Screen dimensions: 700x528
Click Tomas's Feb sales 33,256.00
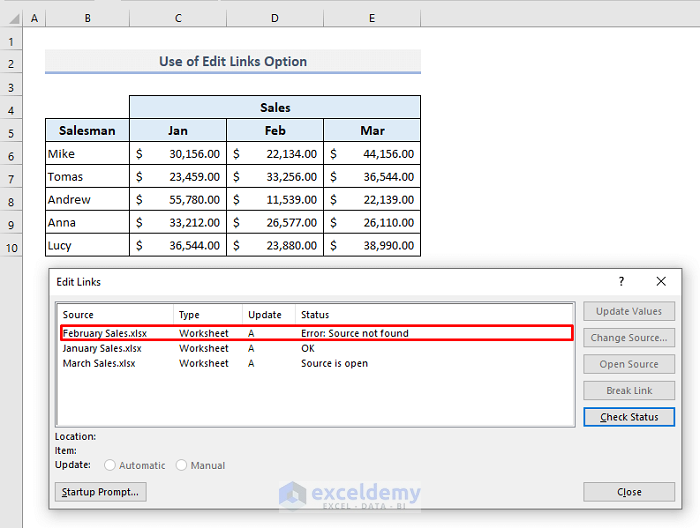[275, 177]
